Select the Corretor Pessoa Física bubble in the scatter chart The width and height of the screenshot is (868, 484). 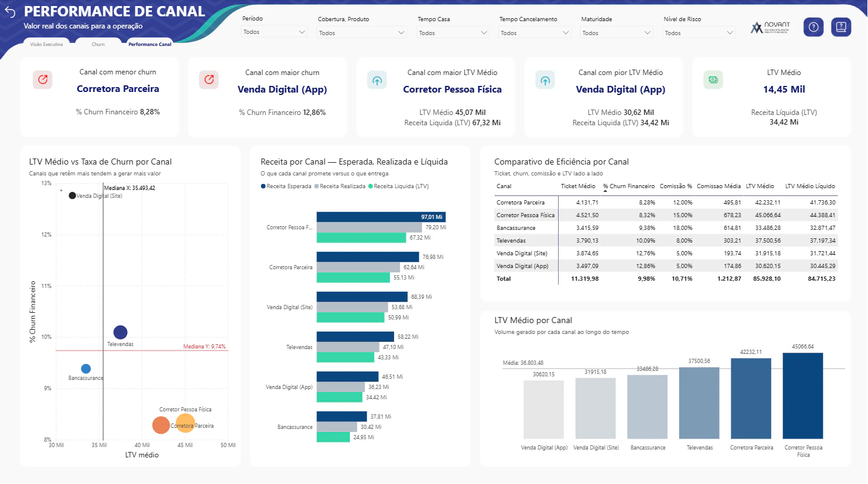point(186,423)
